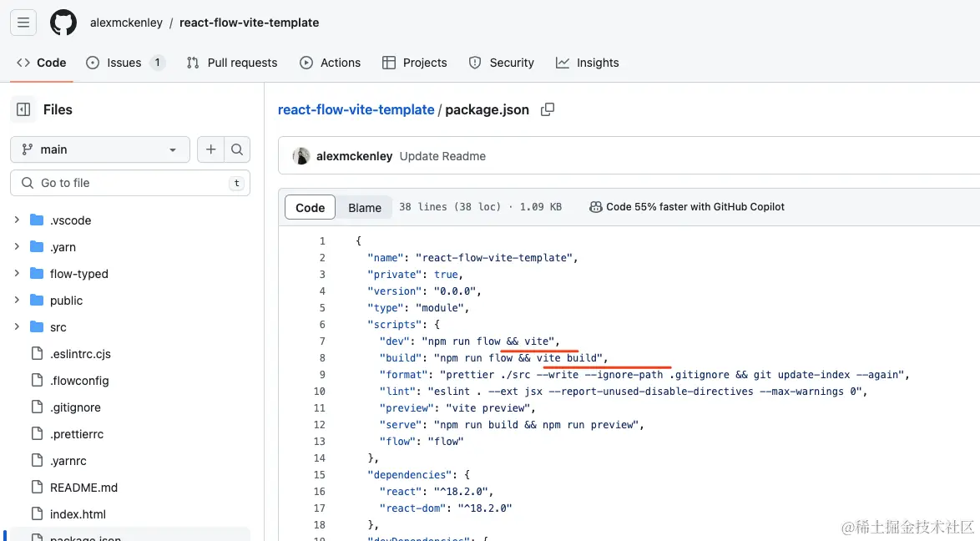Expand the .yarn folder chevron
The width and height of the screenshot is (980, 541).
coord(17,247)
